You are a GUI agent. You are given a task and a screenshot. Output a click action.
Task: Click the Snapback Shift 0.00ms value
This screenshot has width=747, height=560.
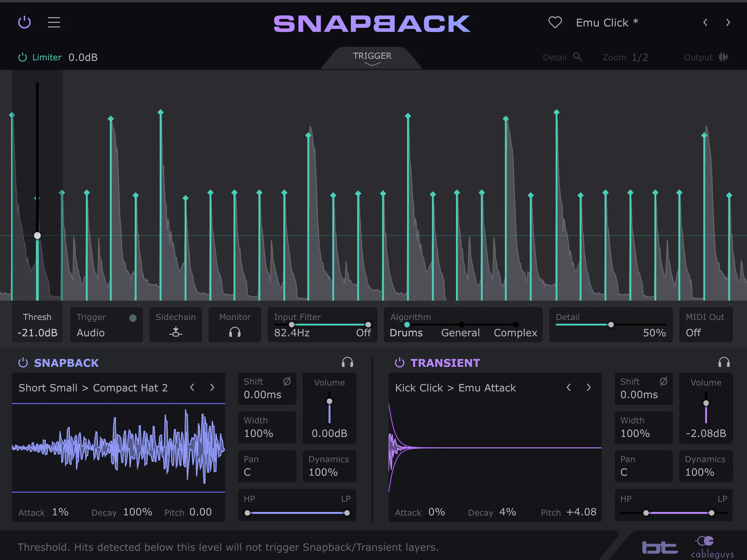coord(262,394)
